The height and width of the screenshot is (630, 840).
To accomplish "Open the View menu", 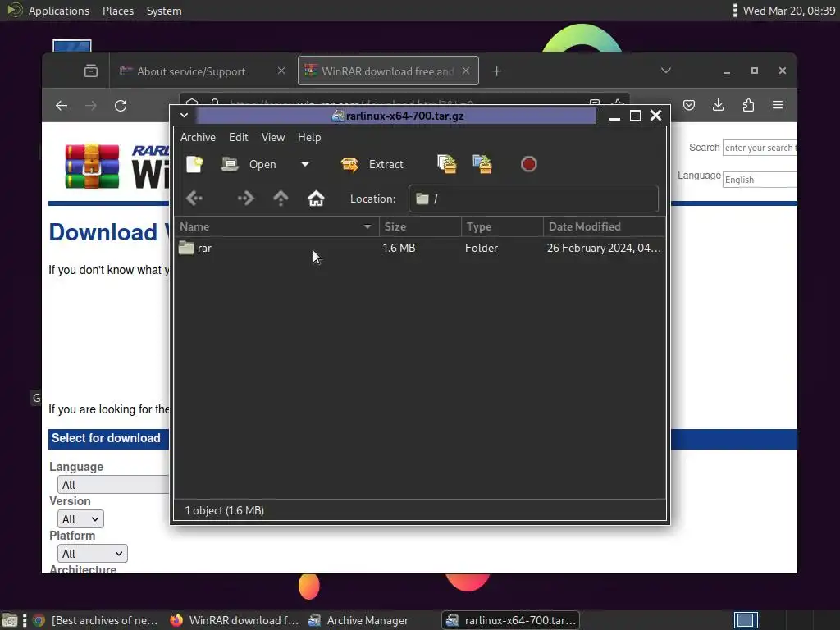I will coord(273,137).
